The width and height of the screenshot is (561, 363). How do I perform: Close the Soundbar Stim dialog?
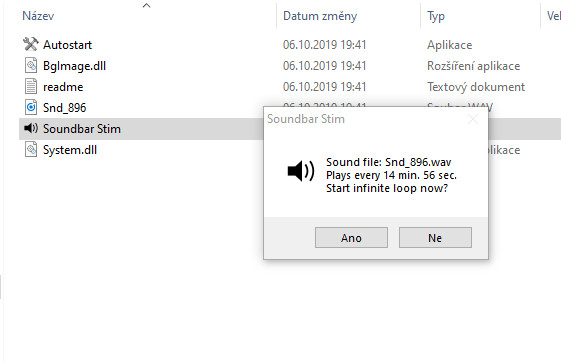(473, 119)
